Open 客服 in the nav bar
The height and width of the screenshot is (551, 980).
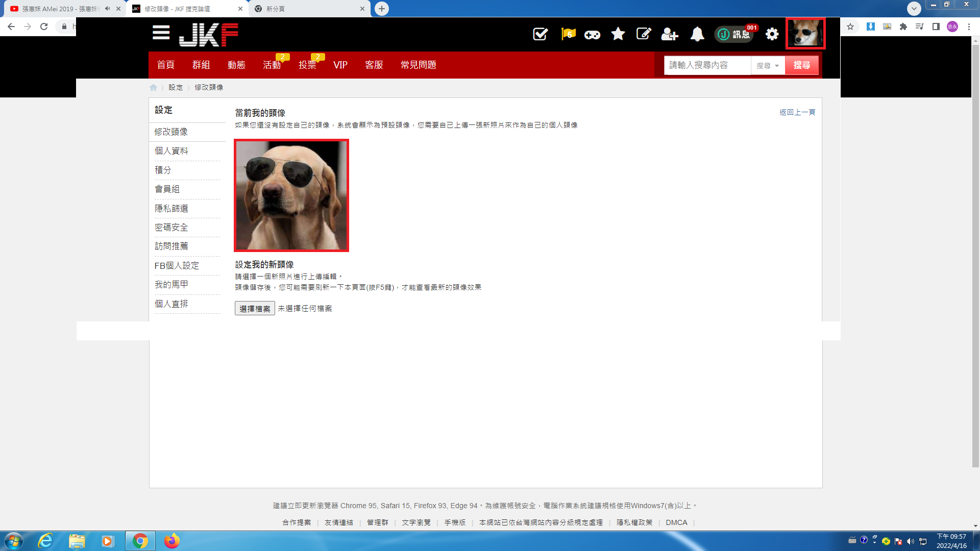tap(374, 65)
